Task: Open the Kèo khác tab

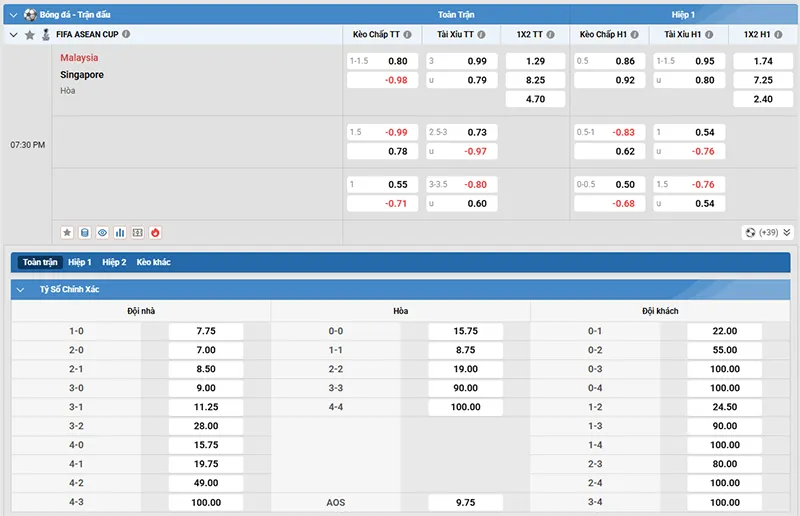Action: (154, 262)
